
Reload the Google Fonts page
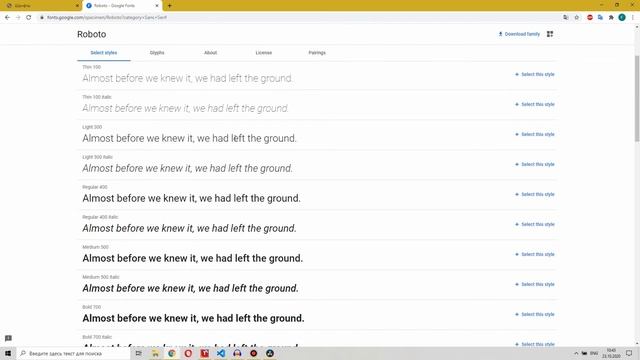point(29,18)
